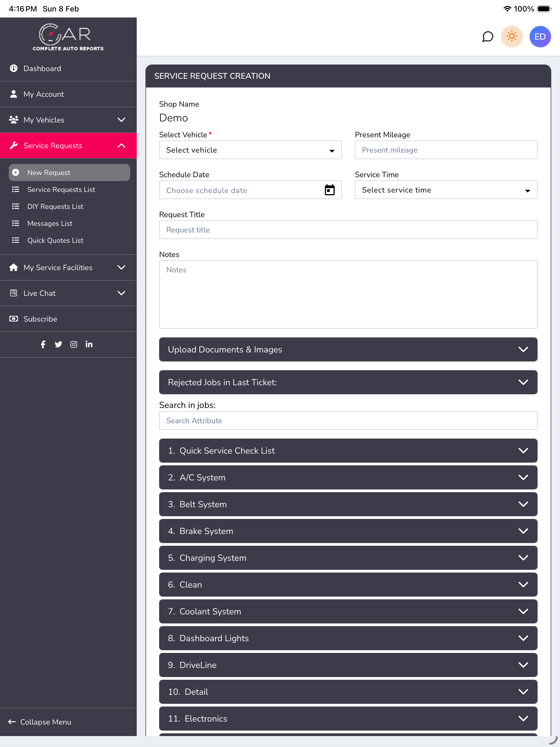
Task: Expand the Clean section
Action: pos(348,585)
